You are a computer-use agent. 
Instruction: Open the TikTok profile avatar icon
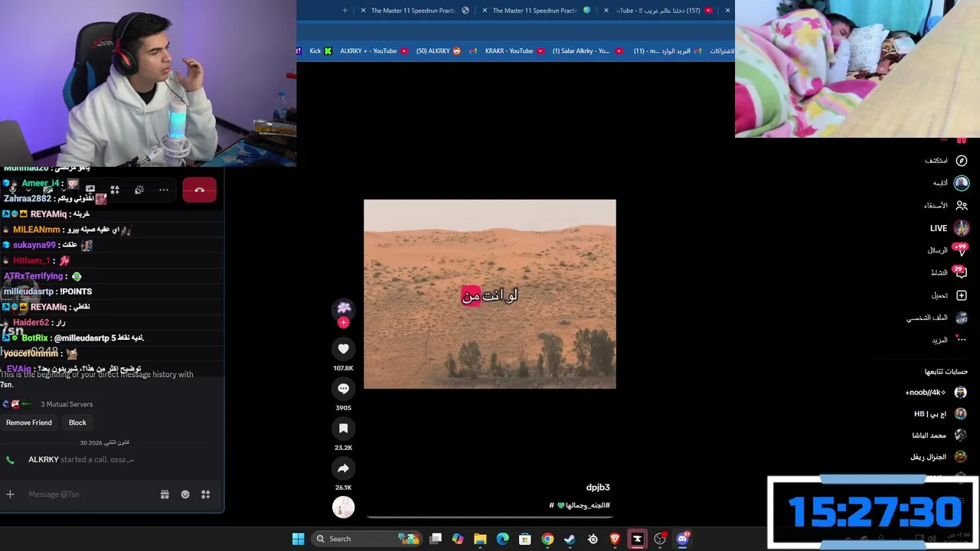pos(962,318)
